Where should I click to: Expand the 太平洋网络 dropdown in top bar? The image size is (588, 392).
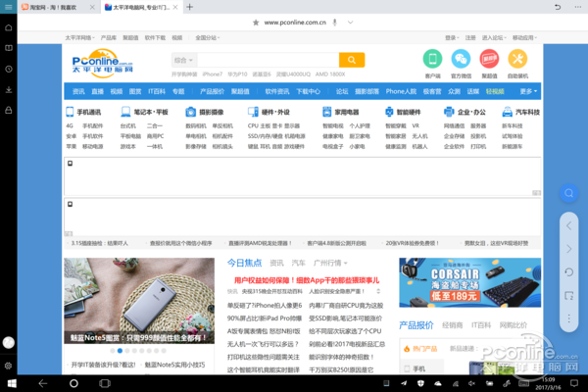point(80,38)
